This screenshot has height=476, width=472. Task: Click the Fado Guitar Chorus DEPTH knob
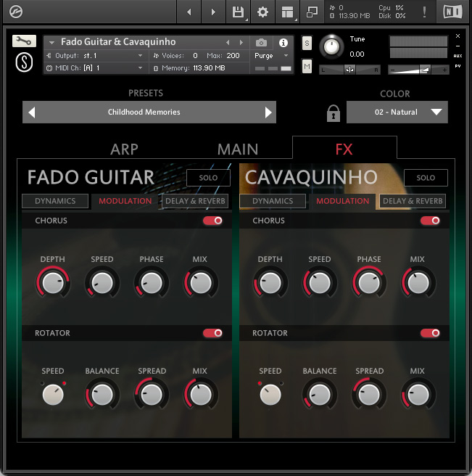(53, 283)
